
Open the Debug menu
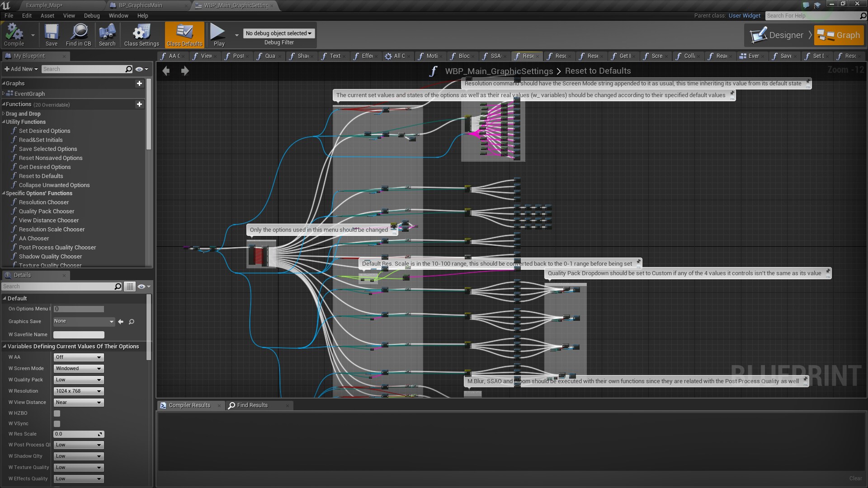point(92,15)
